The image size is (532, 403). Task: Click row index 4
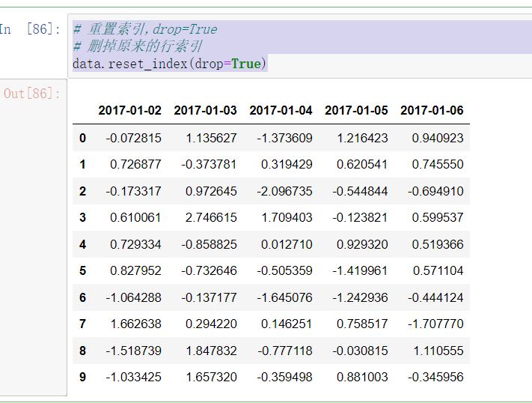click(82, 244)
